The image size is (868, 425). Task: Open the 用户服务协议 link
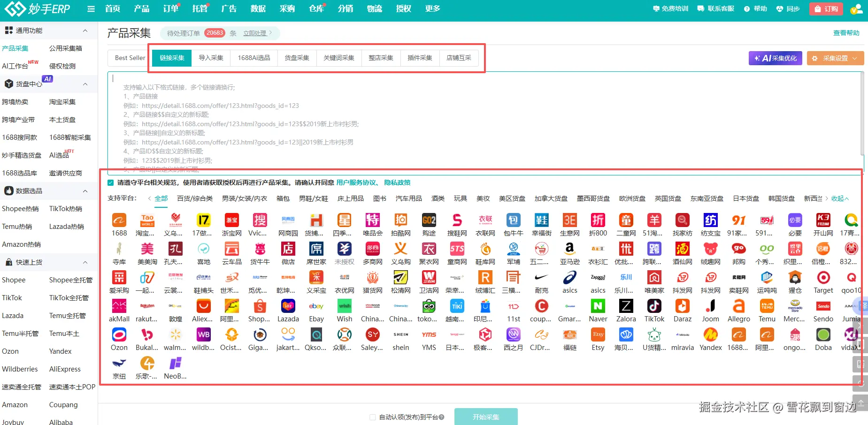click(356, 182)
